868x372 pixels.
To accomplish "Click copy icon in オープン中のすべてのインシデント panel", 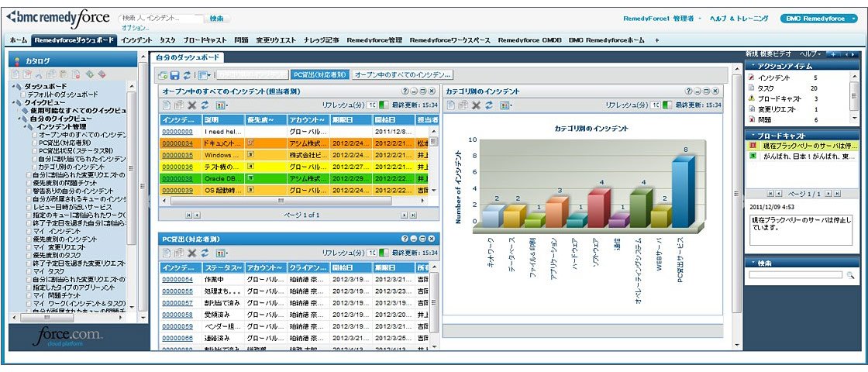I will pos(179,105).
